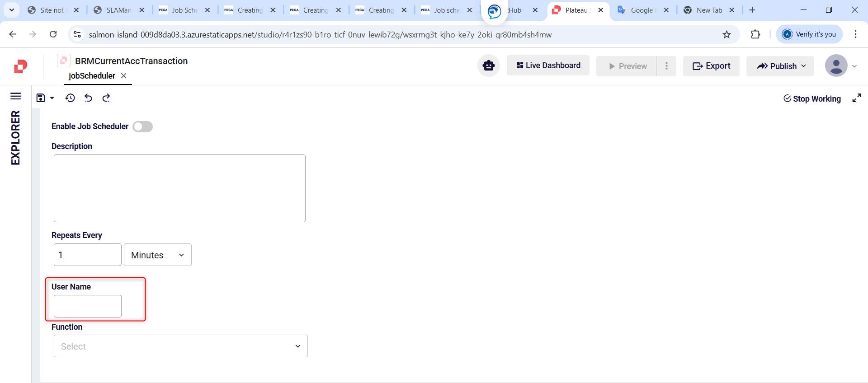Open the Function select dropdown
868x383 pixels.
180,346
